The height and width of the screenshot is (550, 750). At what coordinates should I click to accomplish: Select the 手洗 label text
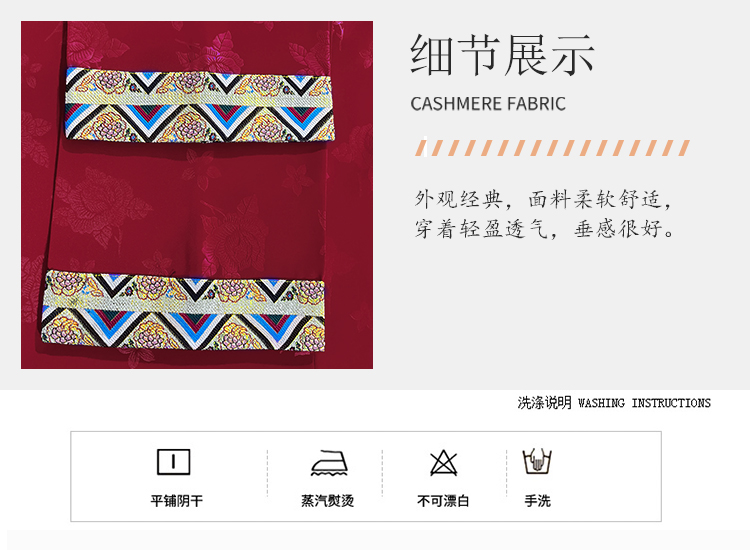[537, 501]
